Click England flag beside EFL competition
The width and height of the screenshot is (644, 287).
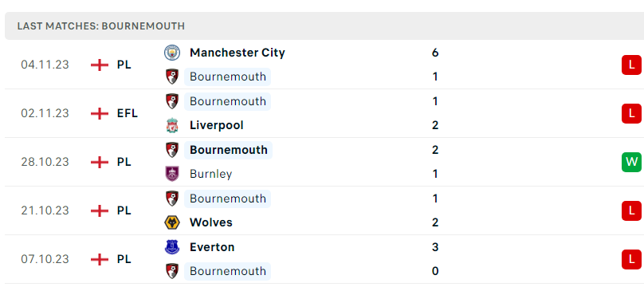click(100, 113)
